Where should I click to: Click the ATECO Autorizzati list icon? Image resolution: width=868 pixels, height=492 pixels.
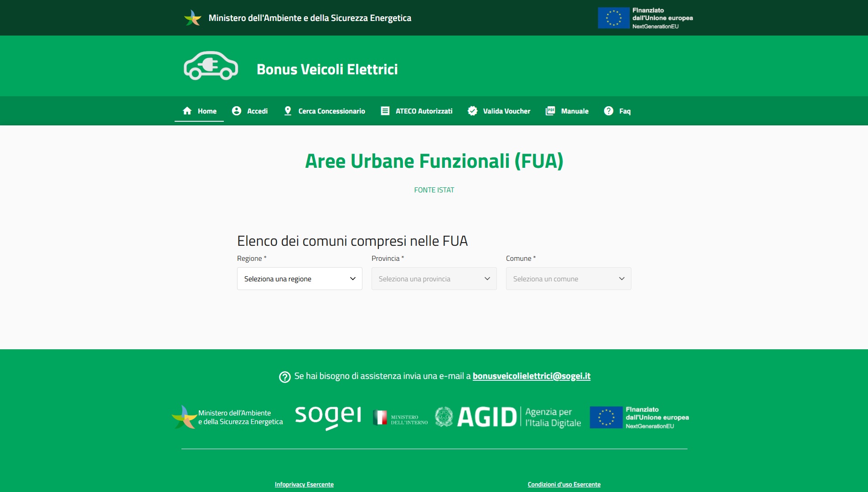pyautogui.click(x=385, y=111)
